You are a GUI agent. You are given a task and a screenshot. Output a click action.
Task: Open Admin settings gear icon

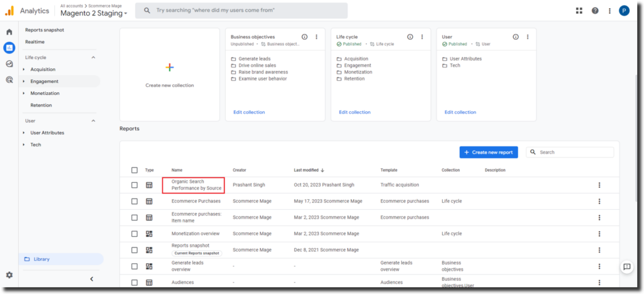9,275
